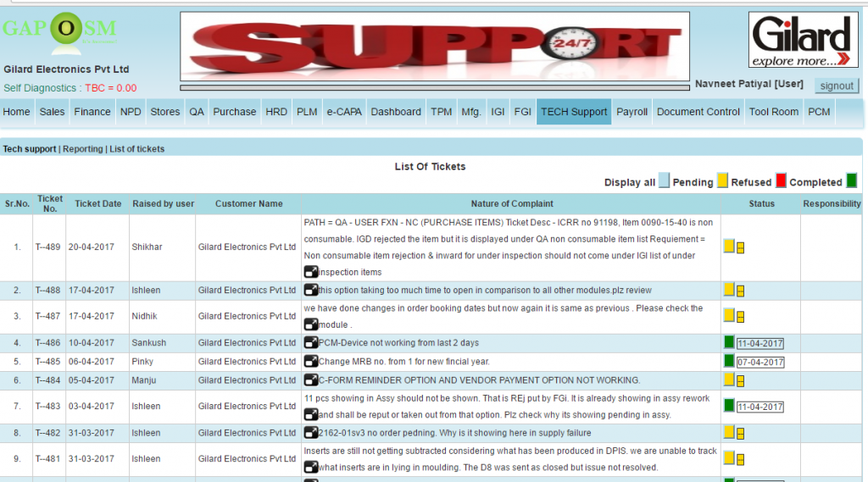Click the completion date field for Sankush's ticket
Image resolution: width=868 pixels, height=482 pixels.
coord(760,344)
